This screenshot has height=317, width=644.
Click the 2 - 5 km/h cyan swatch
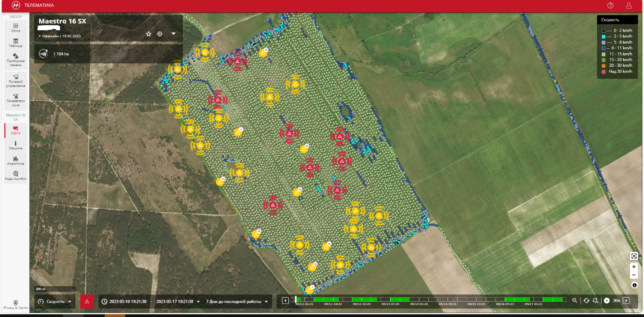click(603, 36)
